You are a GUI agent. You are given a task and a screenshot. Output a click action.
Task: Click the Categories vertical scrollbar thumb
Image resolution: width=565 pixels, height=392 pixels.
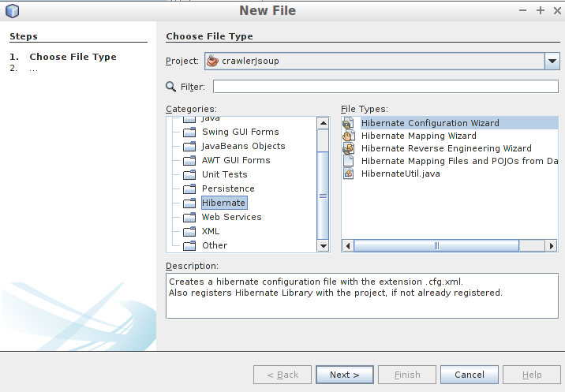click(324, 196)
